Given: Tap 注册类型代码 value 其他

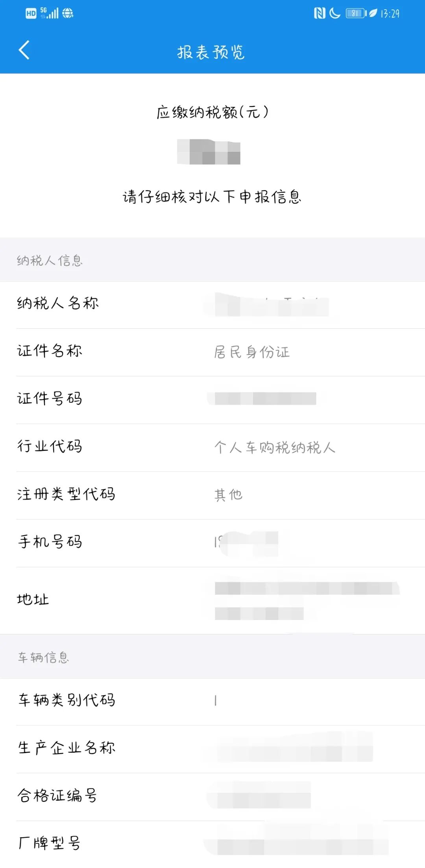Looking at the screenshot, I should [228, 495].
